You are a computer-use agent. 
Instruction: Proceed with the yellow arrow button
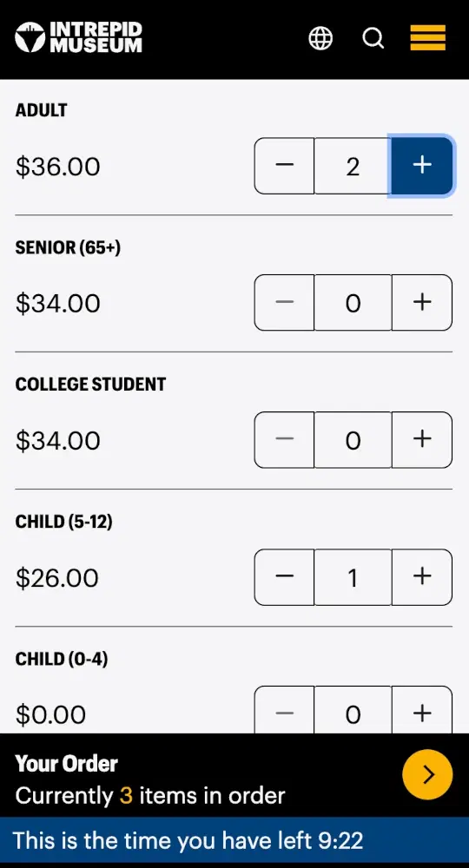[x=427, y=775]
